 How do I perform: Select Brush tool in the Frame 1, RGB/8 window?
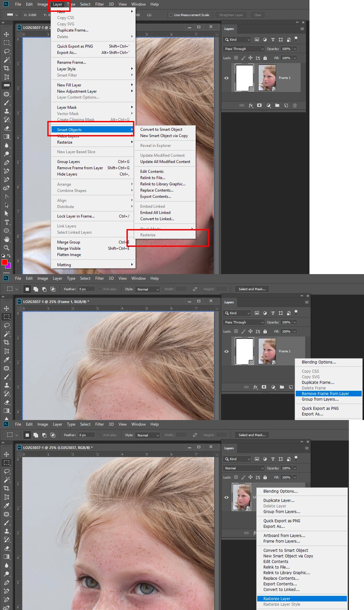[x=7, y=377]
